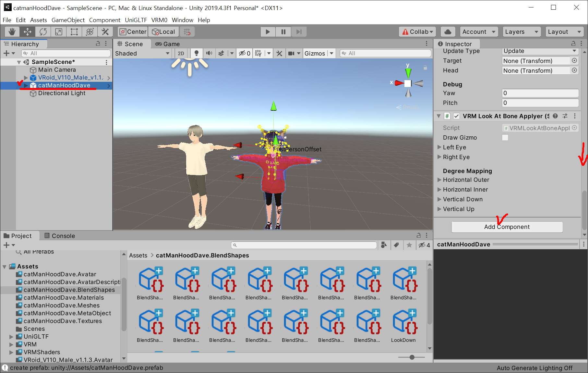This screenshot has height=373, width=588.
Task: Pick Head transform object selector
Action: [574, 70]
